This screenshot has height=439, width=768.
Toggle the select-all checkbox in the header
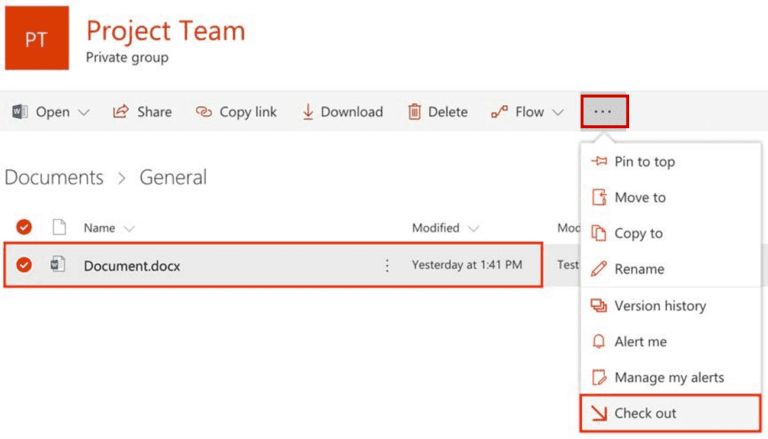click(24, 227)
